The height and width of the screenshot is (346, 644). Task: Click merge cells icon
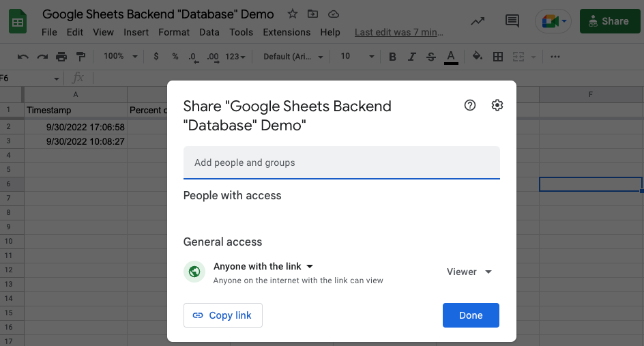pos(518,57)
